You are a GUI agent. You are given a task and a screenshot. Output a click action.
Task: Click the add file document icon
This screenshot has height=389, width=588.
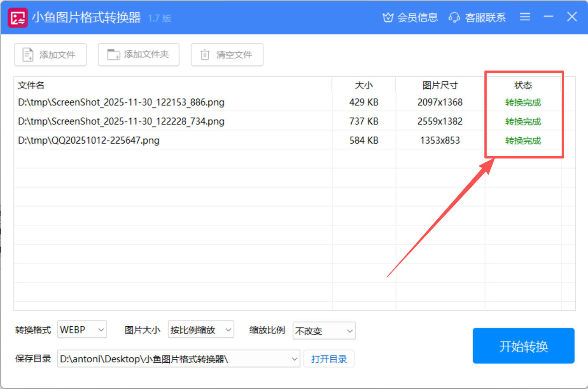pos(28,55)
